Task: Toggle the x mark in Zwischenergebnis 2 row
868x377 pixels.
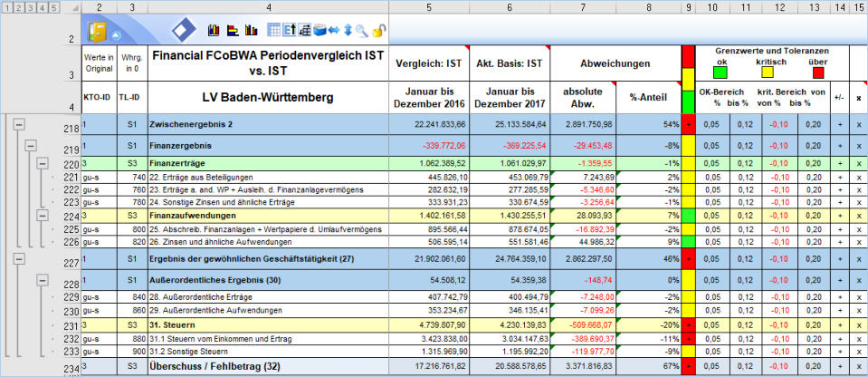Action: coord(858,123)
